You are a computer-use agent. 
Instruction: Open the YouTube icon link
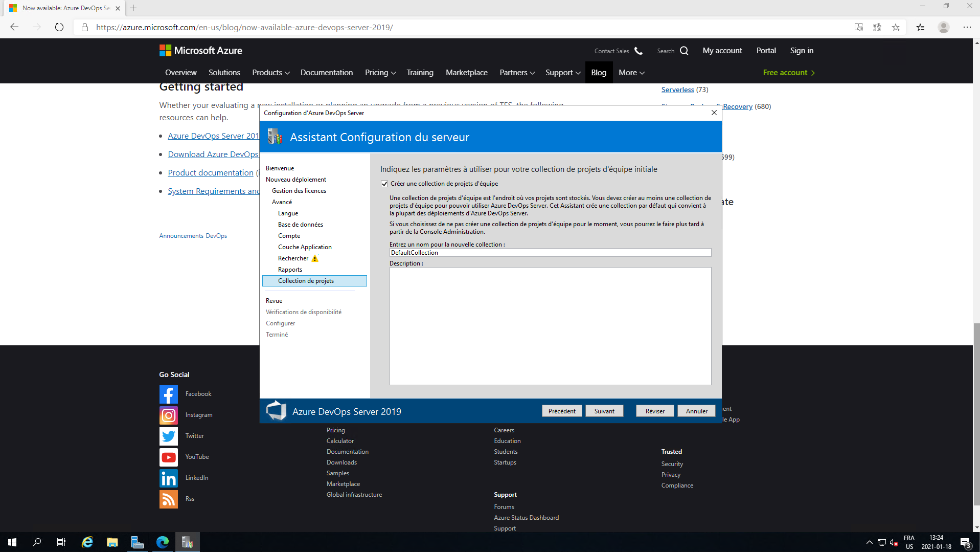[x=168, y=457]
